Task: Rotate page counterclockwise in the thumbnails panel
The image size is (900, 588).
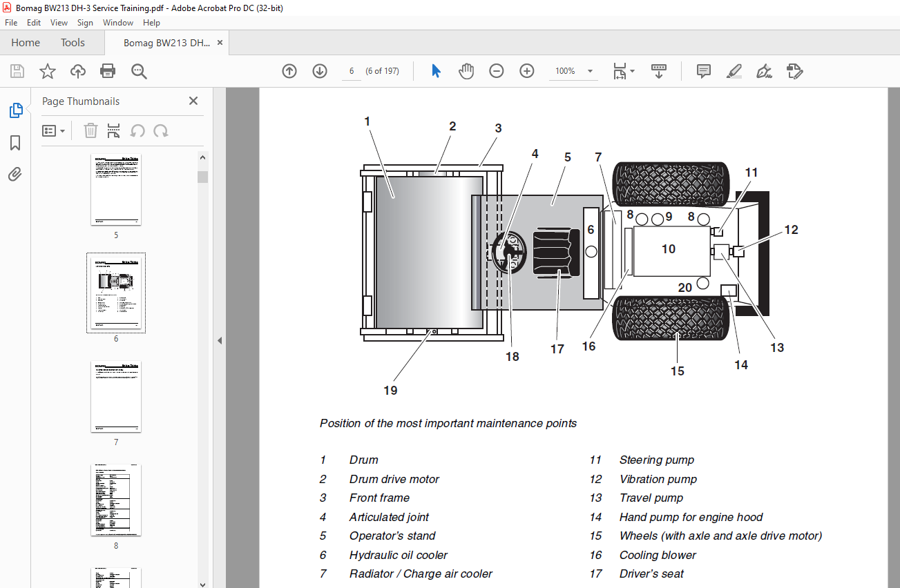Action: [x=137, y=130]
